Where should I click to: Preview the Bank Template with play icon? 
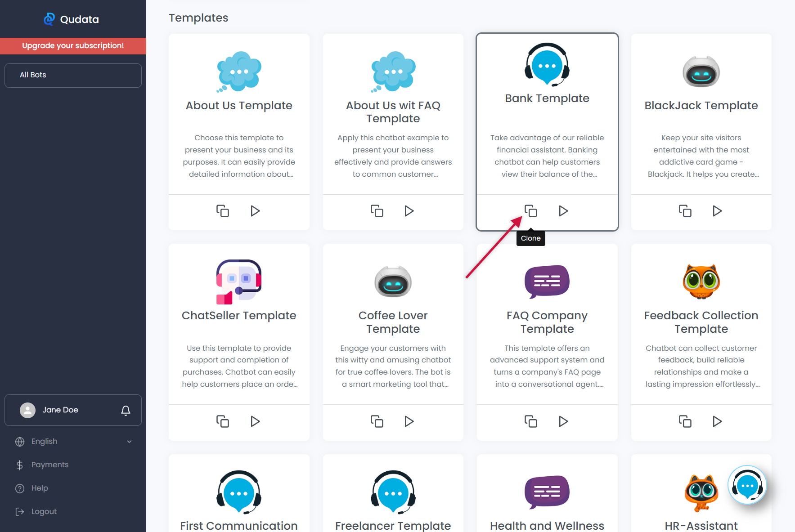coord(563,211)
